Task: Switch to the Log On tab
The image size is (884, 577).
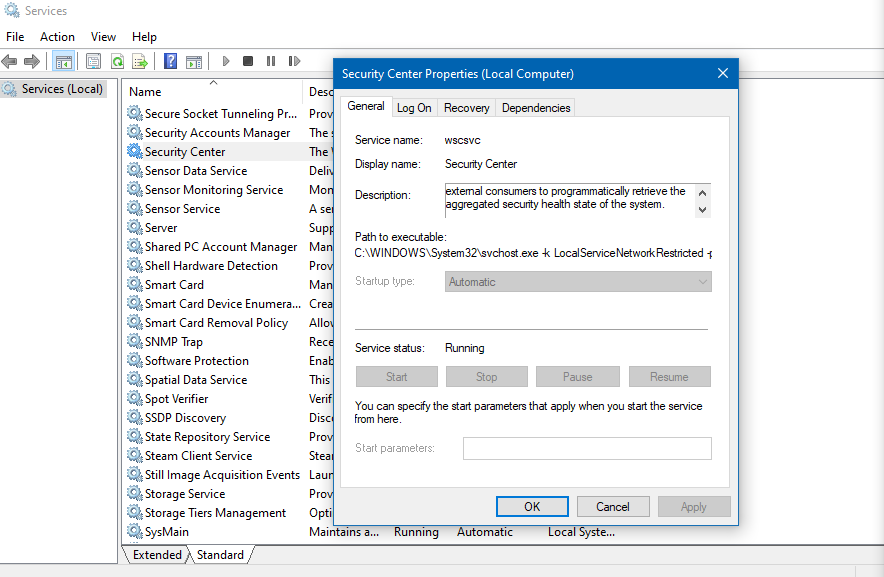Action: pyautogui.click(x=414, y=108)
